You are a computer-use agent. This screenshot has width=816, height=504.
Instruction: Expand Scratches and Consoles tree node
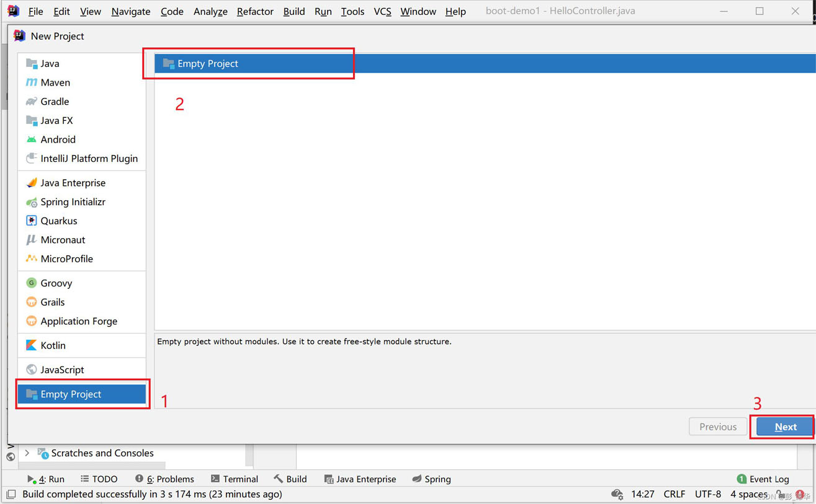coord(27,453)
